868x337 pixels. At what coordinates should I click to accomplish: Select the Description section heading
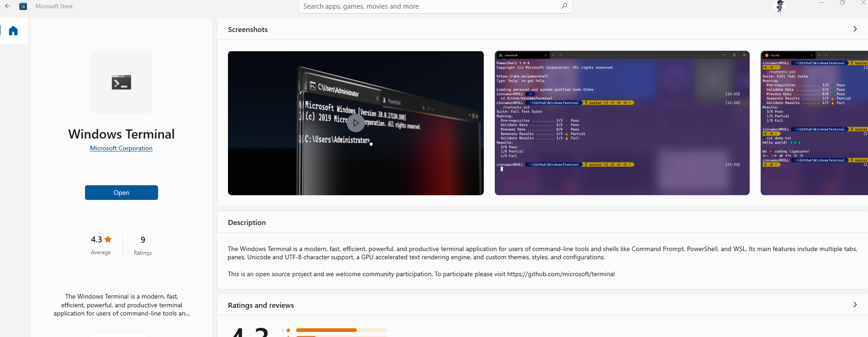pyautogui.click(x=247, y=222)
